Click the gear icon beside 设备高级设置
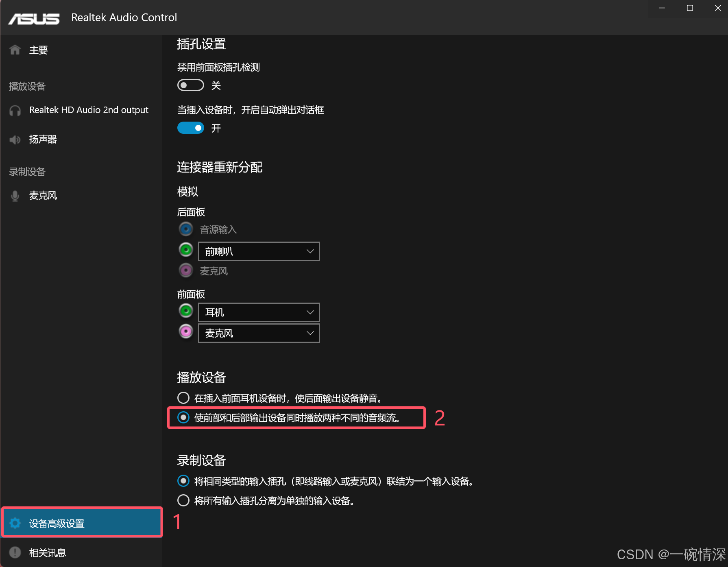728x567 pixels. click(15, 523)
